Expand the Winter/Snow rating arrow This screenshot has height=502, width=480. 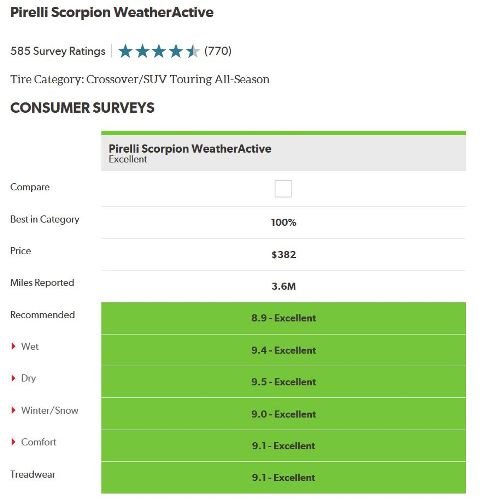pos(13,410)
